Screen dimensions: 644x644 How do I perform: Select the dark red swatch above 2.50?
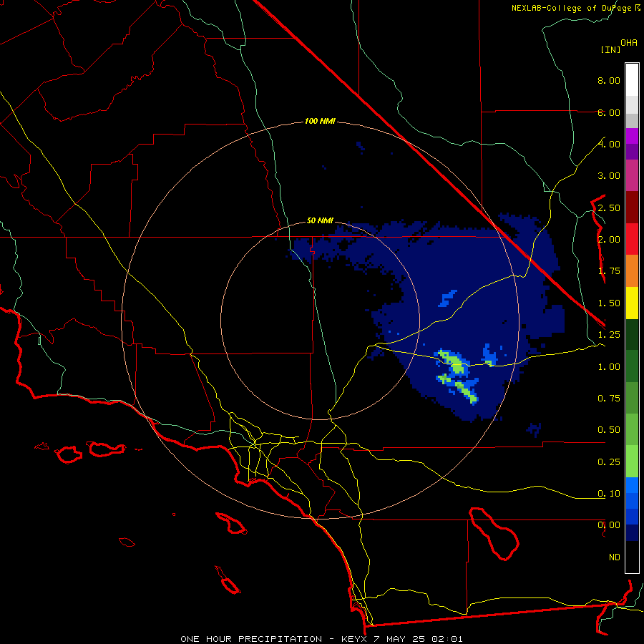[632, 208]
